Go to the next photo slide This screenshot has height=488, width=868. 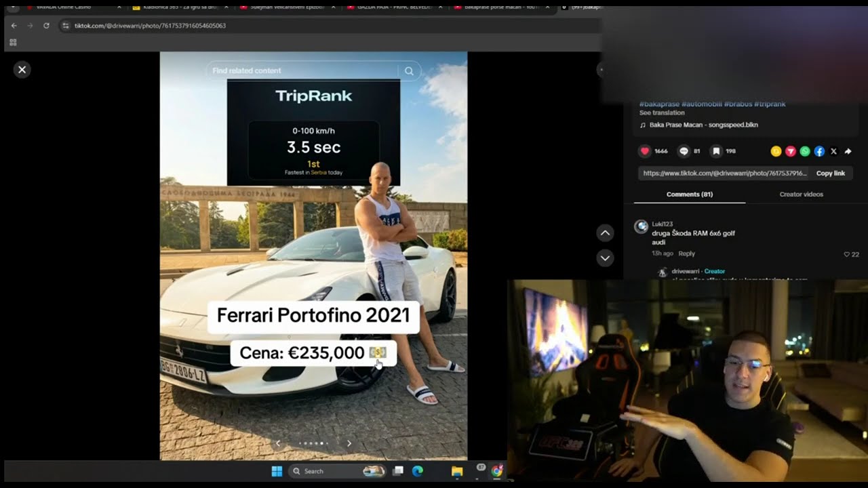[x=349, y=443]
